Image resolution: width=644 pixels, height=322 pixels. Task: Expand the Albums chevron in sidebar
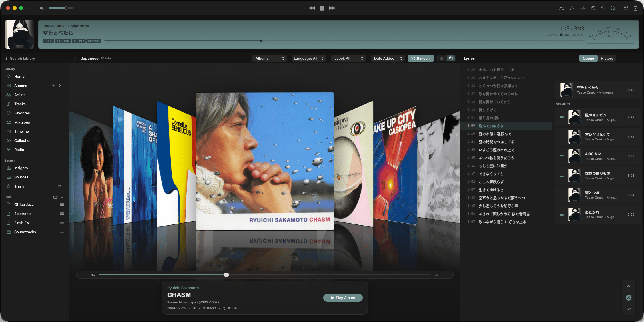tap(60, 86)
